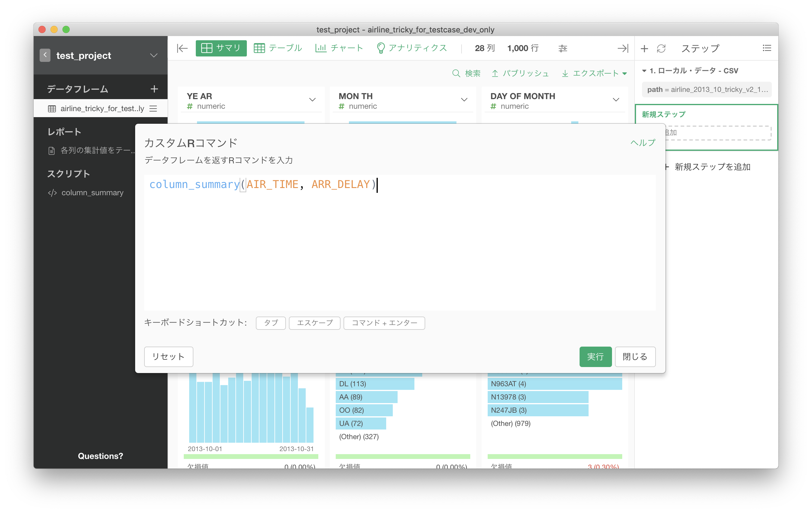Screen dimensions: 812x513
Task: Open the YE AR column menu chevron
Action: tap(312, 99)
